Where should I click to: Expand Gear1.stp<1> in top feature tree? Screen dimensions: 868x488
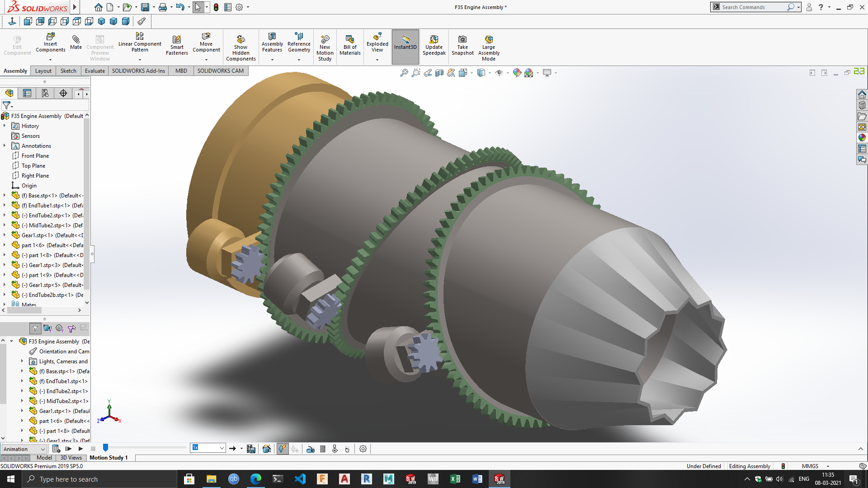tap(5, 235)
